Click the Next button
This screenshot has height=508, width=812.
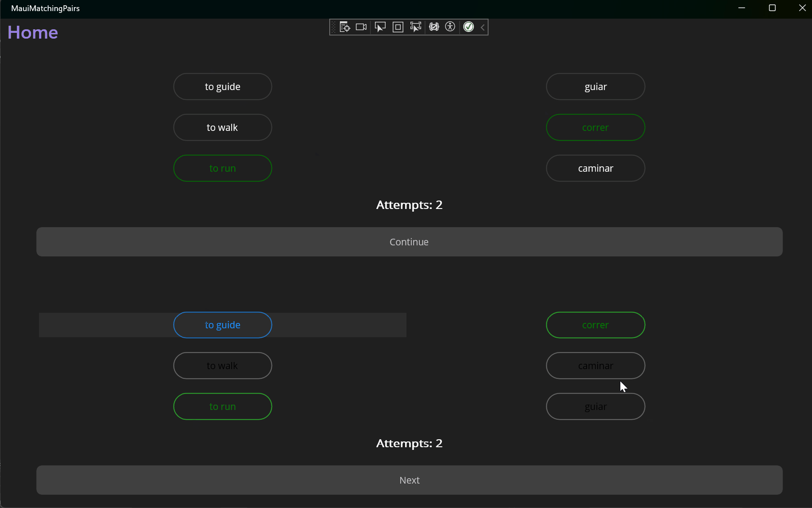(409, 480)
